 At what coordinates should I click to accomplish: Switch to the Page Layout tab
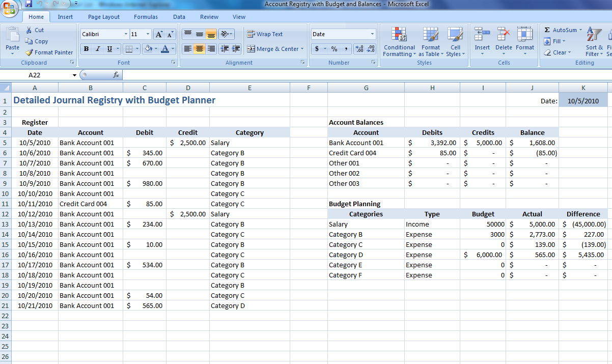pos(104,17)
